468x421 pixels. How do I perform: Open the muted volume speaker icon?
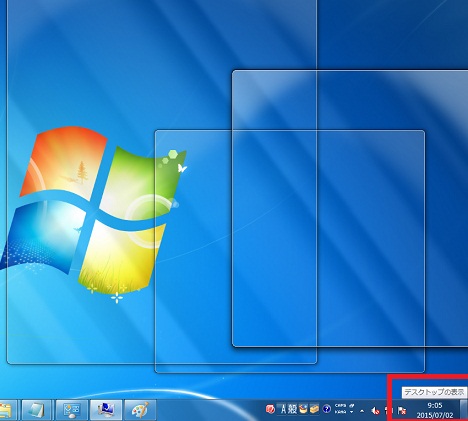[376, 411]
